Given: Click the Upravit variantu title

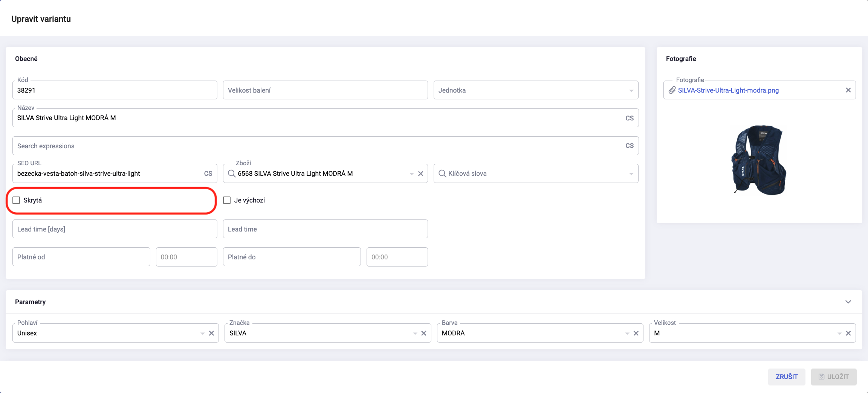Looking at the screenshot, I should pos(41,19).
